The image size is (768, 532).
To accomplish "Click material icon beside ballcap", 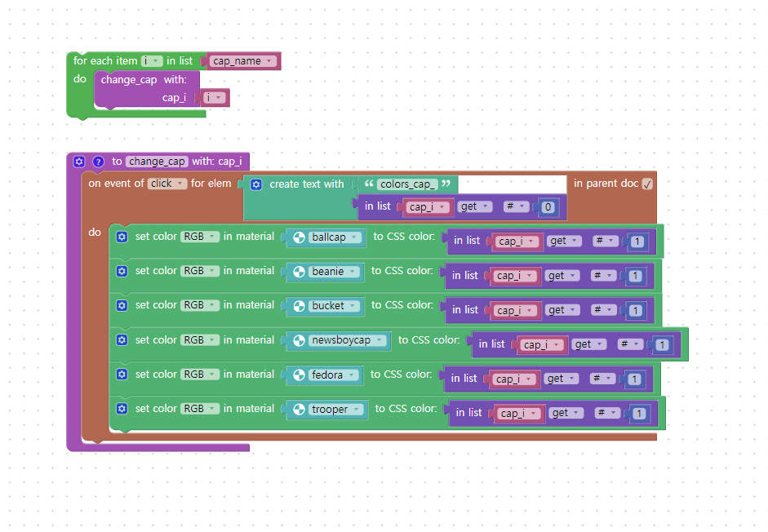I will coord(299,237).
